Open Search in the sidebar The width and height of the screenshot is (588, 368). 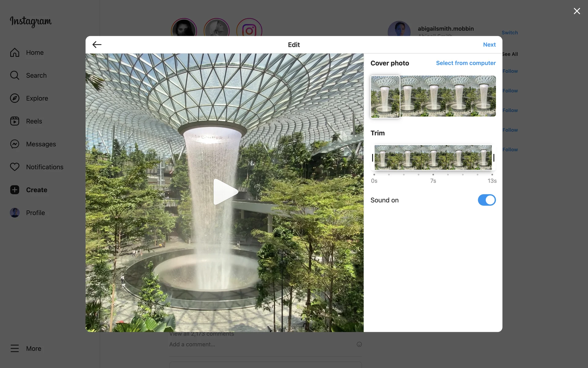click(36, 75)
